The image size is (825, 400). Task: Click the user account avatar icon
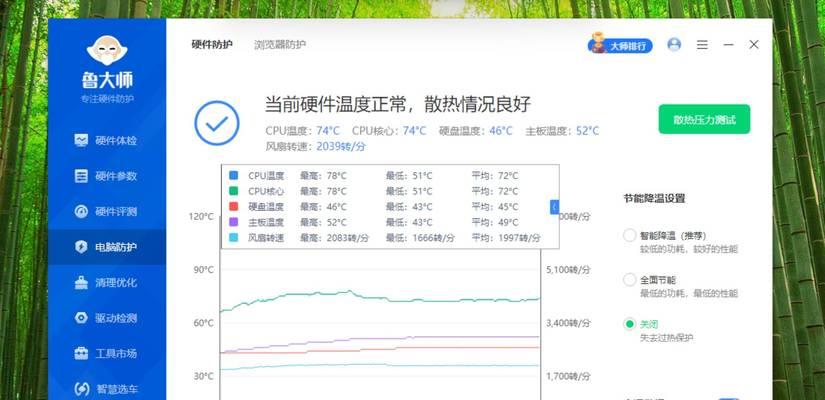pos(674,45)
